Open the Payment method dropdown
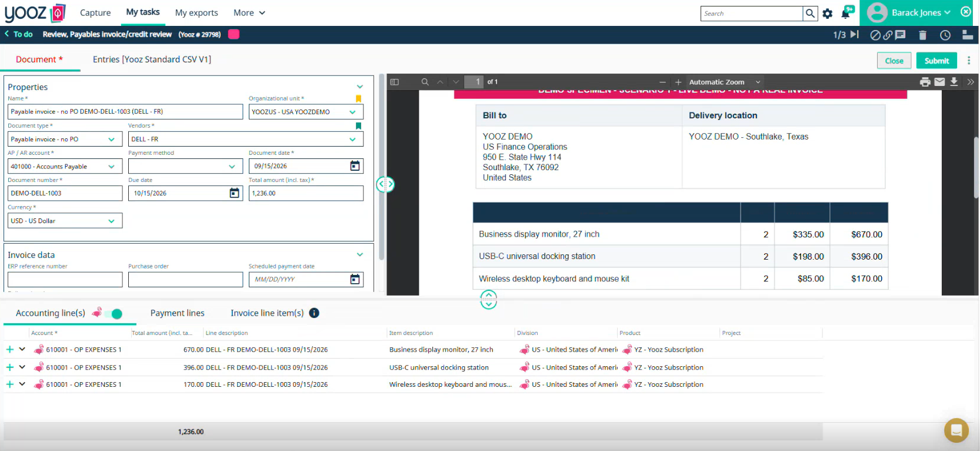The image size is (980, 451). [x=185, y=167]
